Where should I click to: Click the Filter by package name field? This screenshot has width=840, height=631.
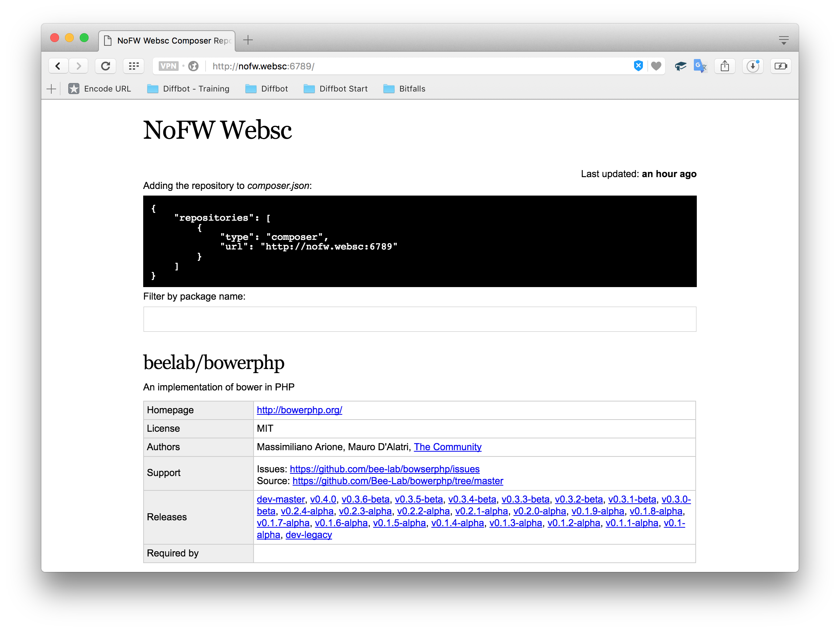pos(420,319)
